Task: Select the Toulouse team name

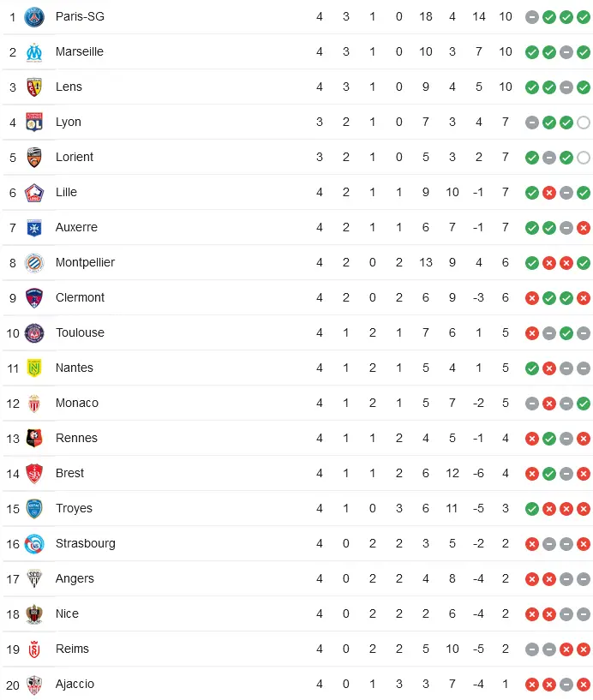Action: (80, 332)
